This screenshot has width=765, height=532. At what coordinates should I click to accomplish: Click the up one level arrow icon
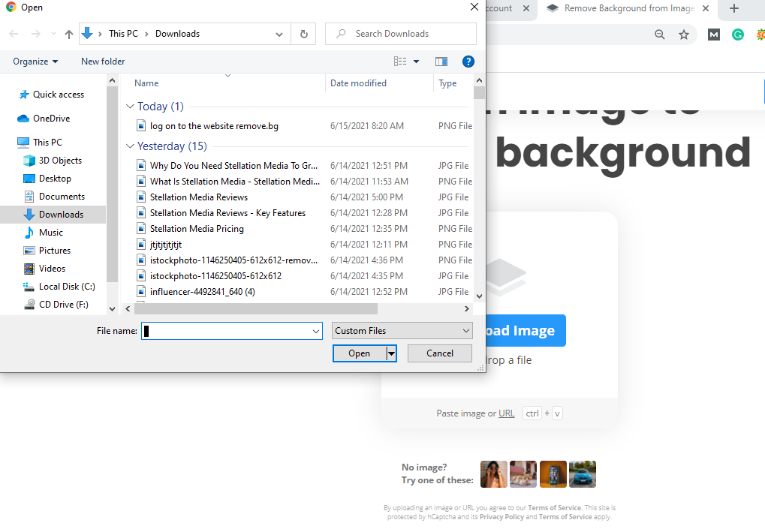[68, 34]
